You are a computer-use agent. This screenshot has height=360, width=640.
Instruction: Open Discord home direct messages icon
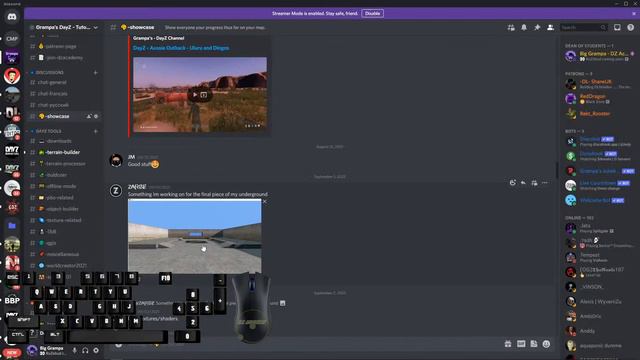click(12, 17)
